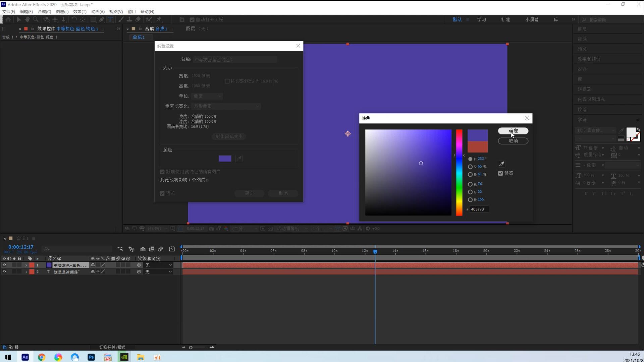
Task: Expand workspace overflow chevron
Action: 573,19
